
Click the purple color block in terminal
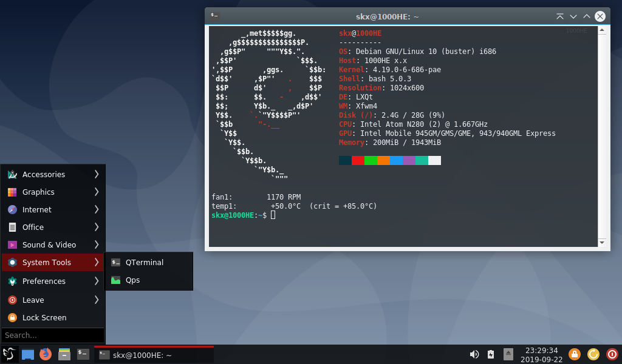pos(409,160)
